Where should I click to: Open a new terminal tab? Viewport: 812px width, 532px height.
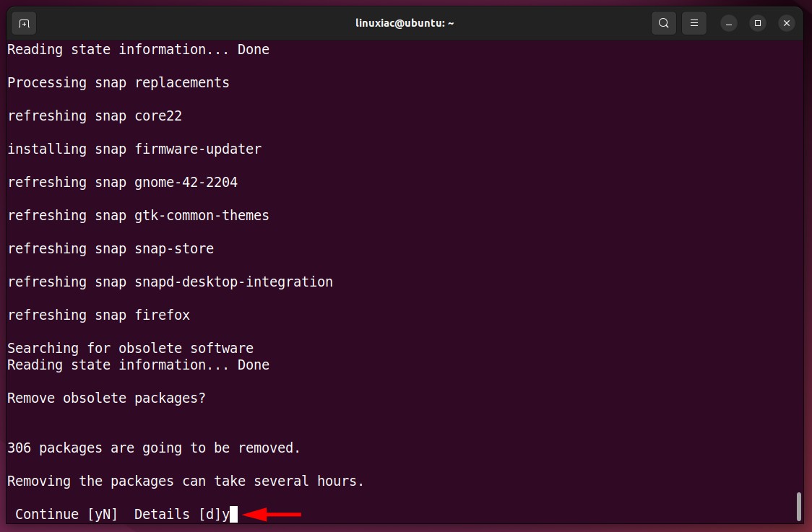pos(24,23)
